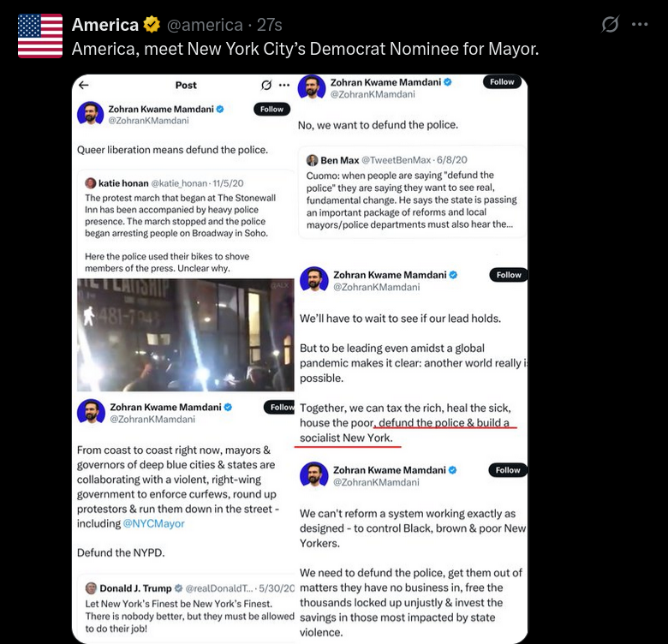Click Follow on 'We can't reform a system' tweet
The image size is (668, 644).
[x=508, y=470]
